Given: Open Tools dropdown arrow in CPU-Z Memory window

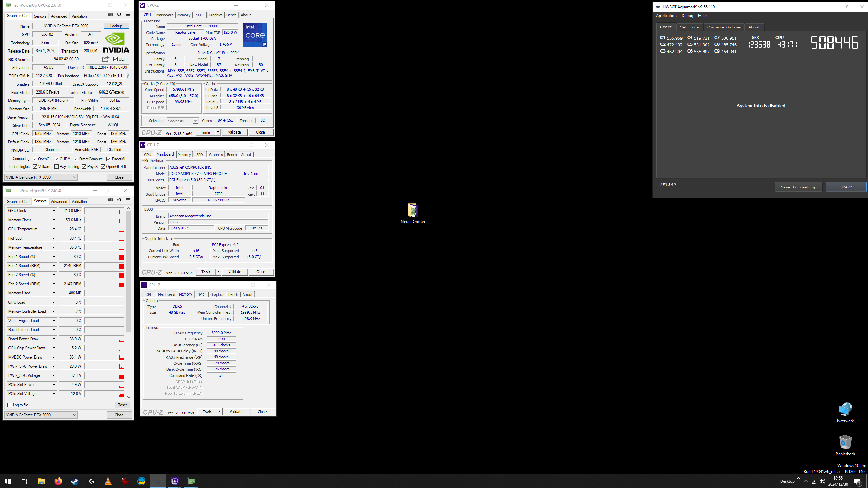Looking at the screenshot, I should pyautogui.click(x=219, y=412).
